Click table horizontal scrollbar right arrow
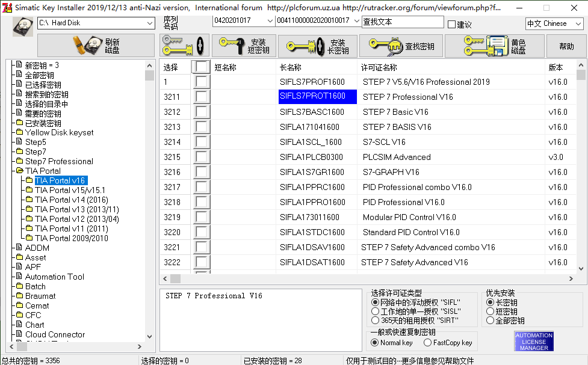The width and height of the screenshot is (588, 365). point(571,279)
